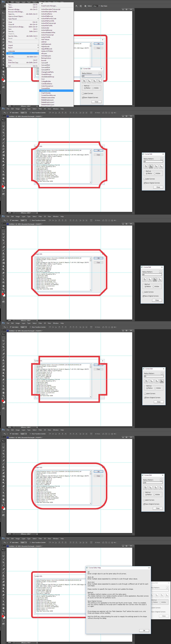Open the gear settings dropdown beside Radius
This screenshot has height=644, width=171.
(x=85, y=6)
